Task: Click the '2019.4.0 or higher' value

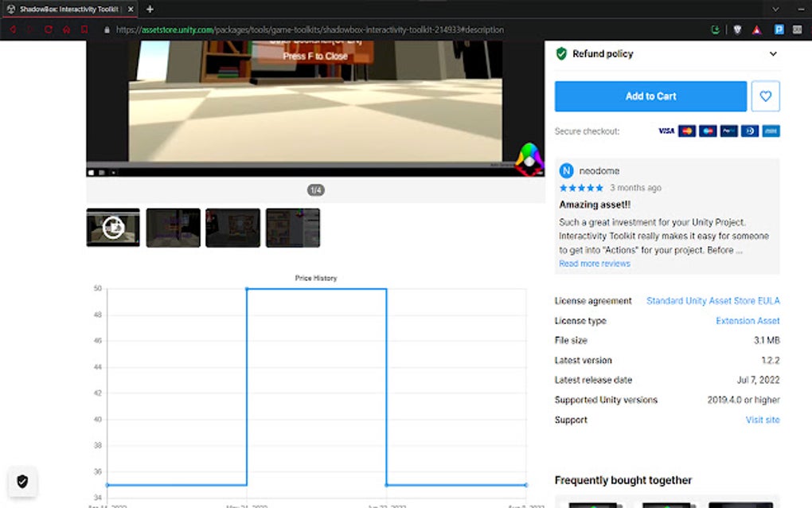Action: [x=743, y=401]
